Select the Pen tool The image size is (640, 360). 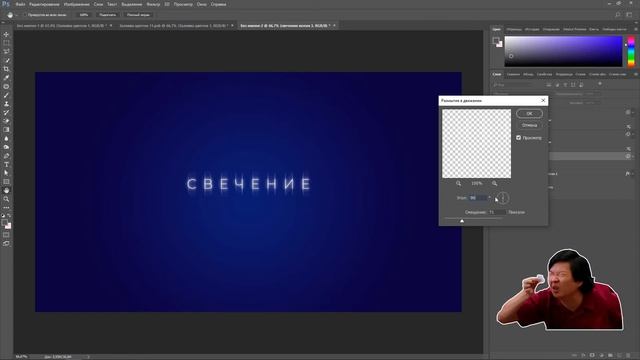pos(6,156)
